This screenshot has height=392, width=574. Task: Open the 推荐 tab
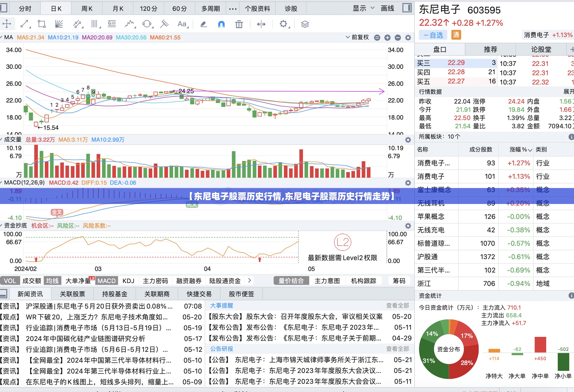(490, 49)
